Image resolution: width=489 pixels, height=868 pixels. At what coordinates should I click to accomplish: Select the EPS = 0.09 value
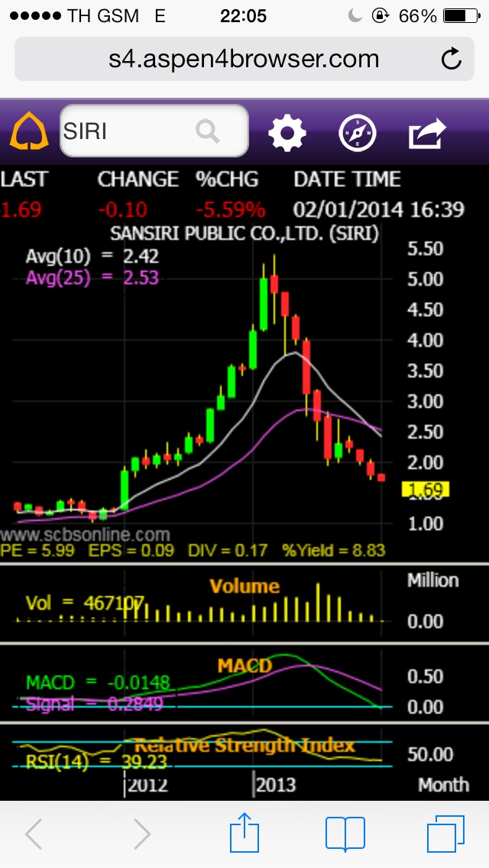point(131,550)
